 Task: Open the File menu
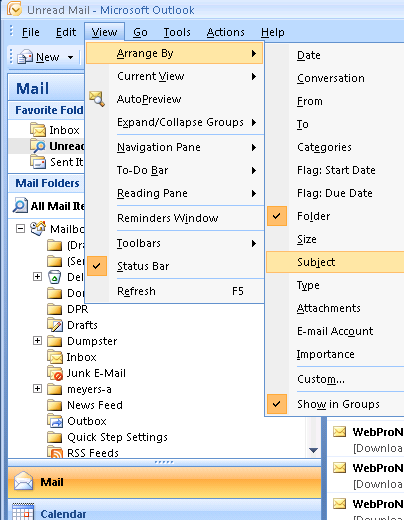pyautogui.click(x=31, y=32)
